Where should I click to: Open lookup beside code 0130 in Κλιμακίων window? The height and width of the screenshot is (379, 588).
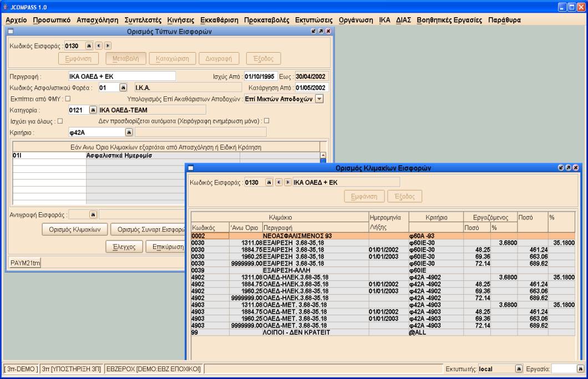click(269, 182)
